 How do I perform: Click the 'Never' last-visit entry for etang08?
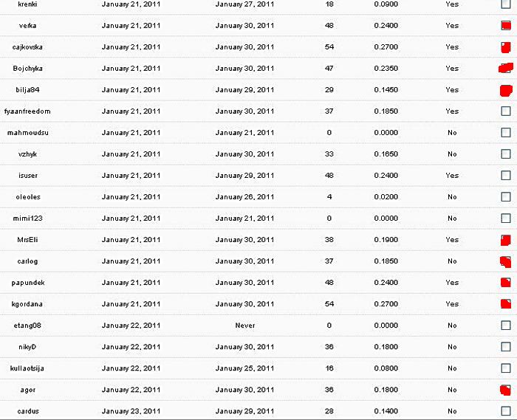click(x=245, y=326)
